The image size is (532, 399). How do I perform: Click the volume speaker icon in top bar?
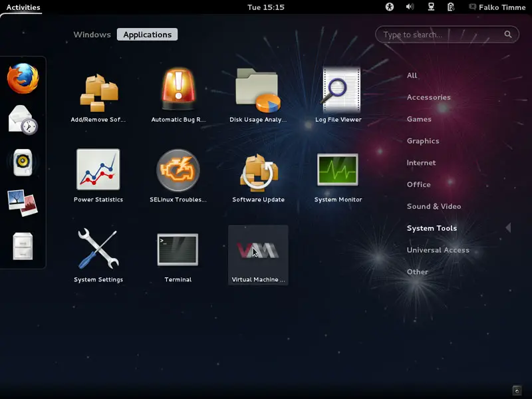pos(410,7)
